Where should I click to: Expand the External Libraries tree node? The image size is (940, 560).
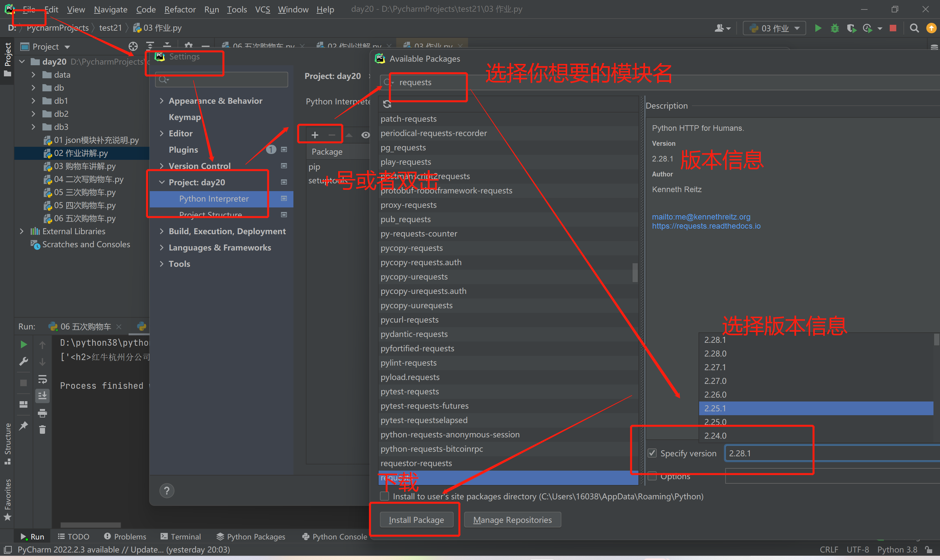pos(22,231)
